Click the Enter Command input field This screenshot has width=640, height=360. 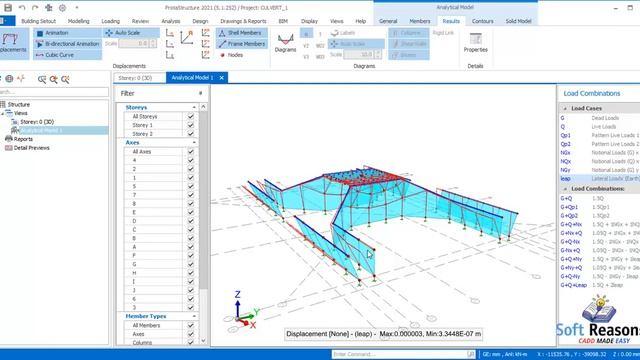400,354
